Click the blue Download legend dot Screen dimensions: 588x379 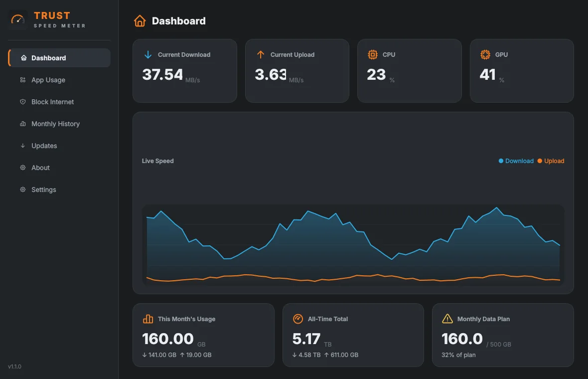click(x=501, y=161)
